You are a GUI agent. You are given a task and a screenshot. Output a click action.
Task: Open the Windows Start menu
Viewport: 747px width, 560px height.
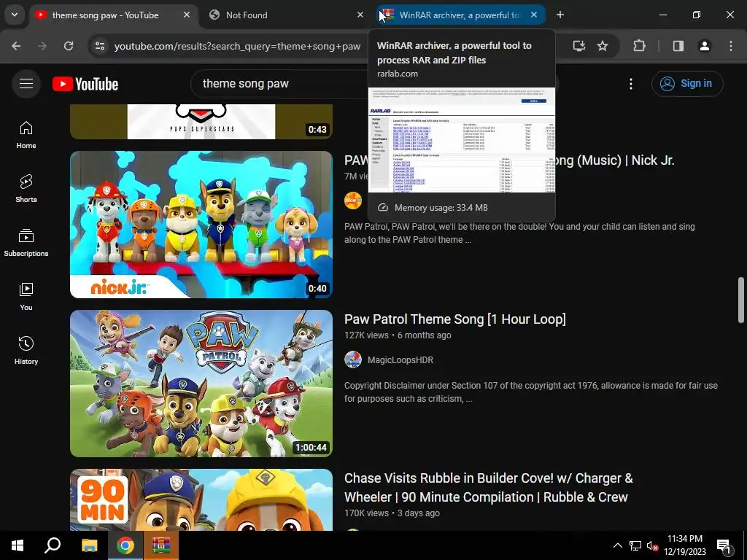click(18, 545)
